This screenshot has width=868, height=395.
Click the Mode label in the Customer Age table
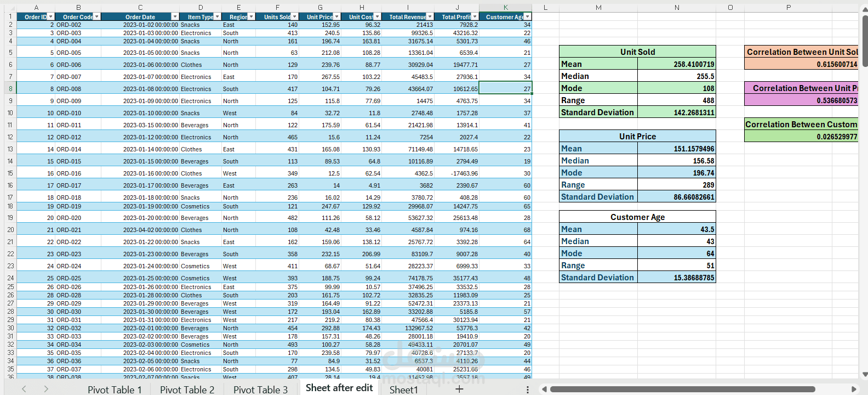(598, 253)
